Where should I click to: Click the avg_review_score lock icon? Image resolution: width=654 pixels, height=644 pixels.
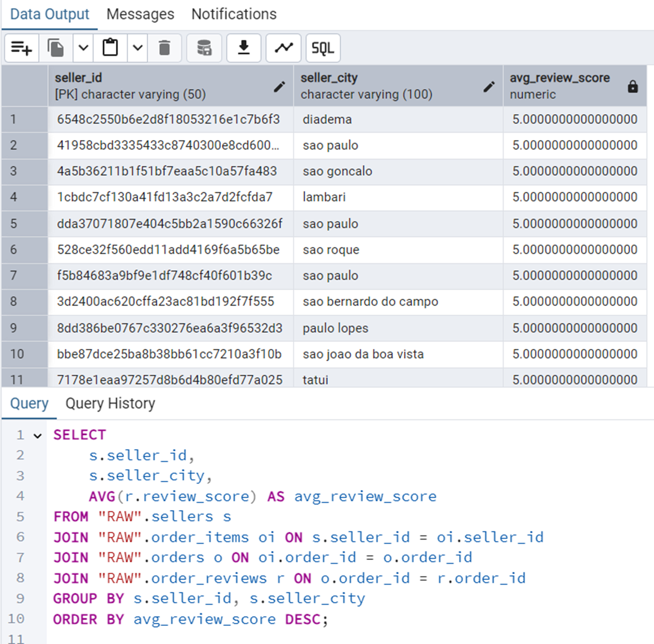[632, 86]
